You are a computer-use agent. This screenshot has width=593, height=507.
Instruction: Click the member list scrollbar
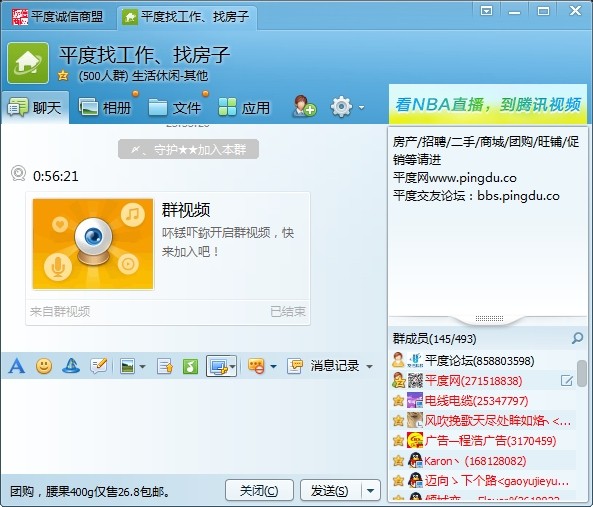582,373
